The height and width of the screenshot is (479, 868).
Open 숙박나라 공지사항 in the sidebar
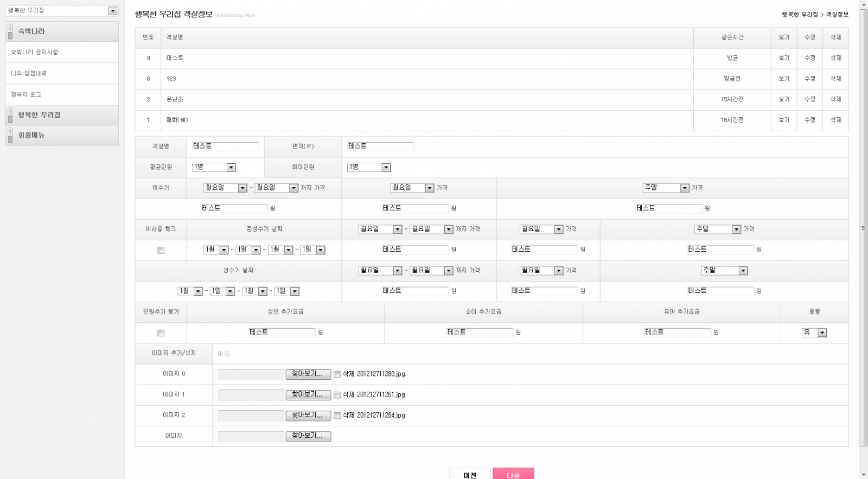(35, 52)
